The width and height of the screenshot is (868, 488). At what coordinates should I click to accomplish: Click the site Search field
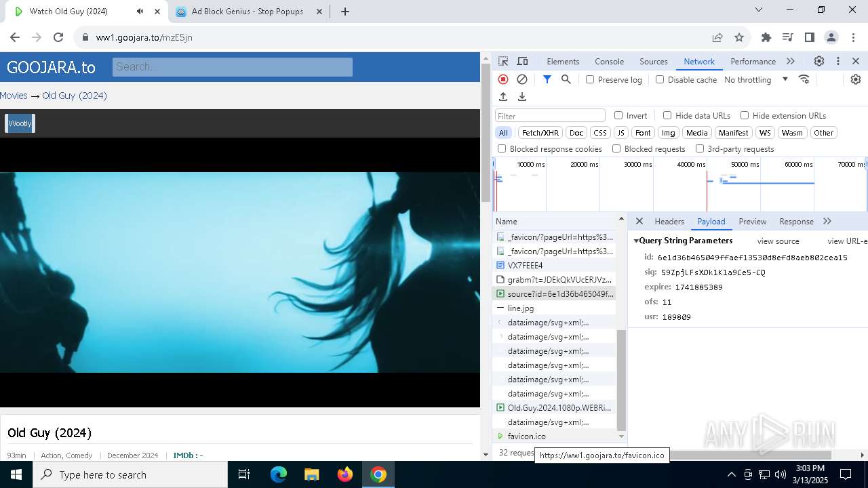233,66
